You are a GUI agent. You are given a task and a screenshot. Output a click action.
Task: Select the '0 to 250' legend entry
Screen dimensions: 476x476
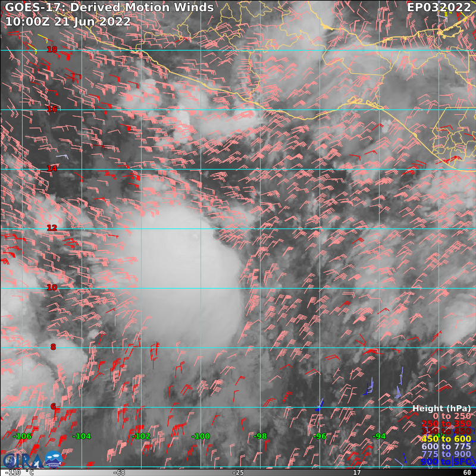pyautogui.click(x=452, y=416)
